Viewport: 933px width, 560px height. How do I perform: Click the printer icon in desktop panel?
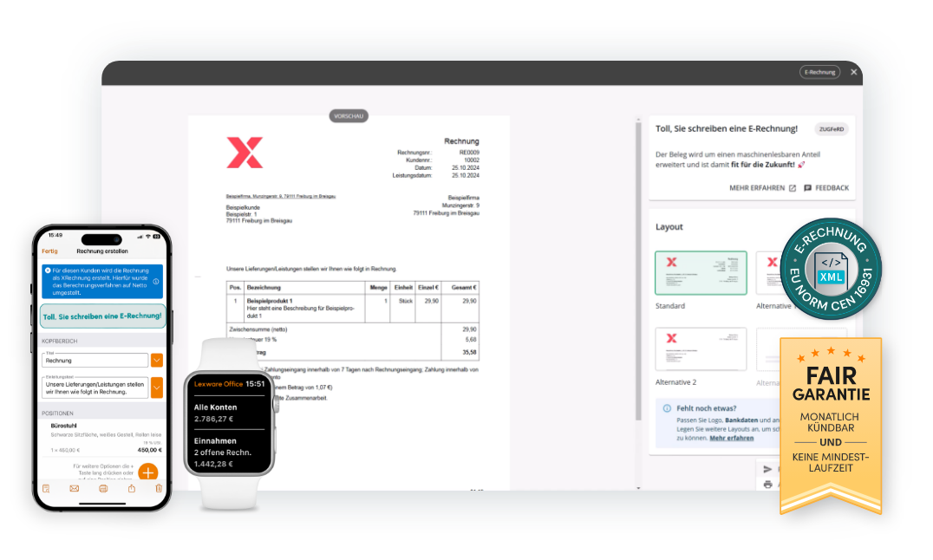pyautogui.click(x=767, y=485)
